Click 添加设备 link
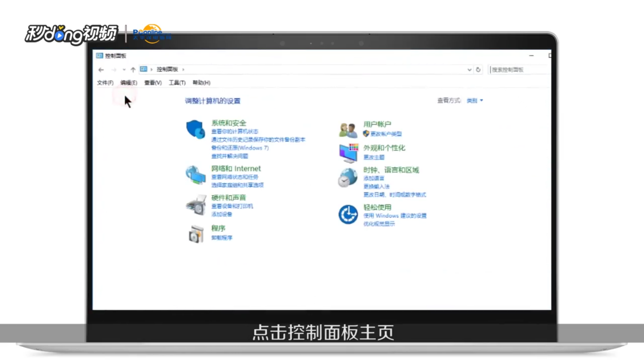 tap(222, 214)
